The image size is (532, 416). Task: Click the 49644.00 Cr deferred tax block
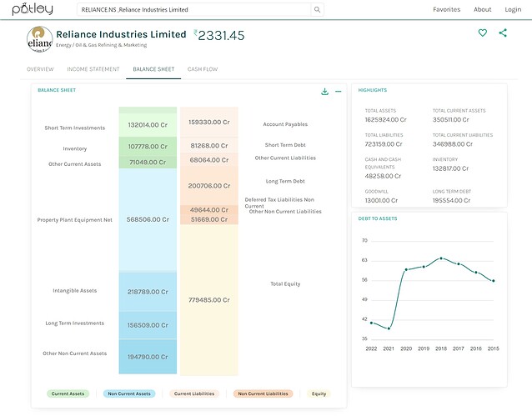(x=209, y=210)
